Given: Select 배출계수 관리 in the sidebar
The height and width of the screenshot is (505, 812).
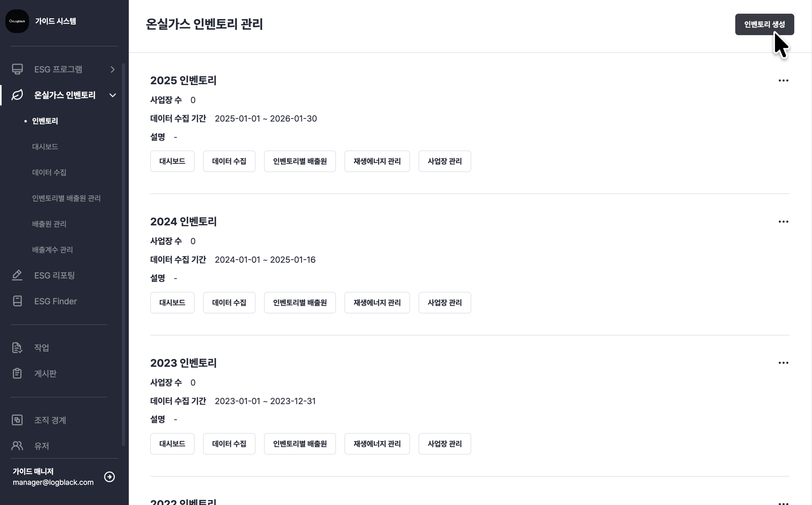Looking at the screenshot, I should coord(52,250).
